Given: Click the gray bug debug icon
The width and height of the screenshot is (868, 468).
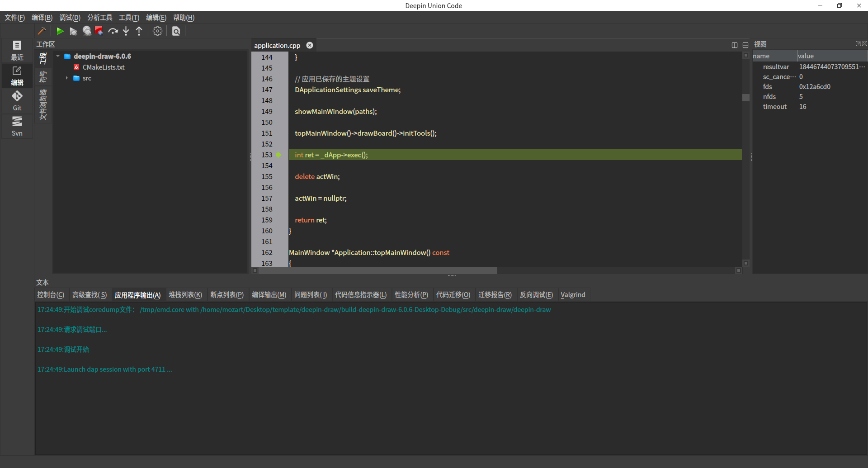Looking at the screenshot, I should pos(87,31).
